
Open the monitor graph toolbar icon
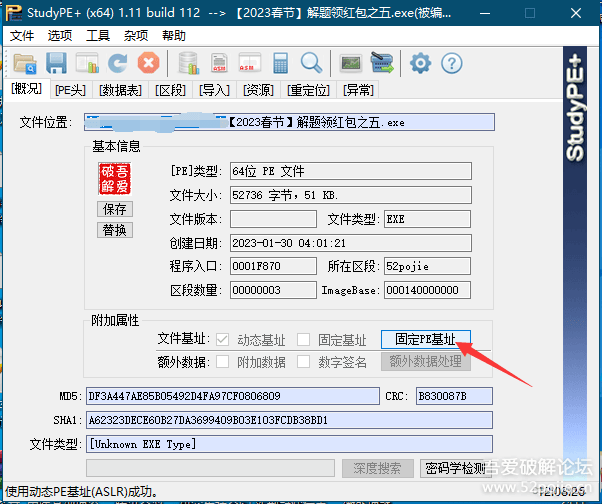click(x=351, y=63)
